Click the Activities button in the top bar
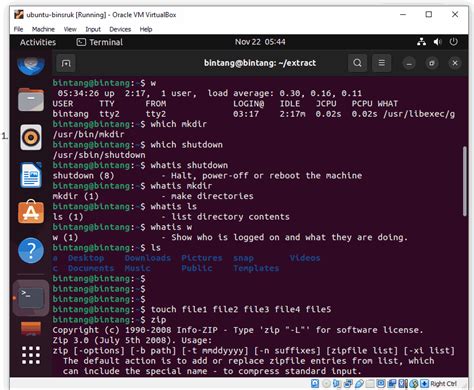 [x=38, y=42]
